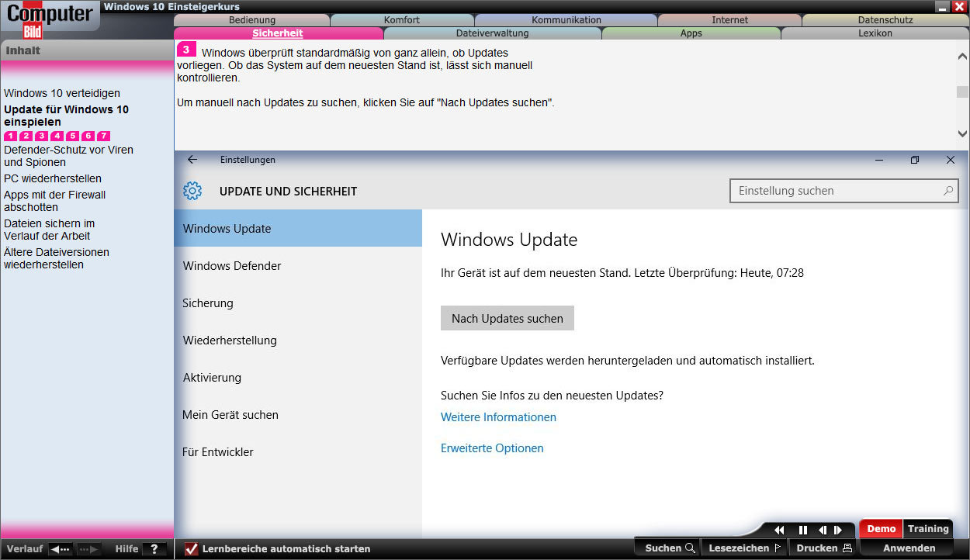Open the Erweiterte Optionen link
The width and height of the screenshot is (970, 560).
tap(492, 448)
